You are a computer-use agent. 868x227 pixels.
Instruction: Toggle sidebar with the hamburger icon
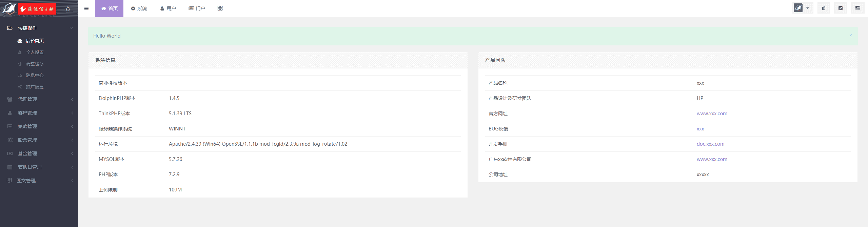pos(86,8)
